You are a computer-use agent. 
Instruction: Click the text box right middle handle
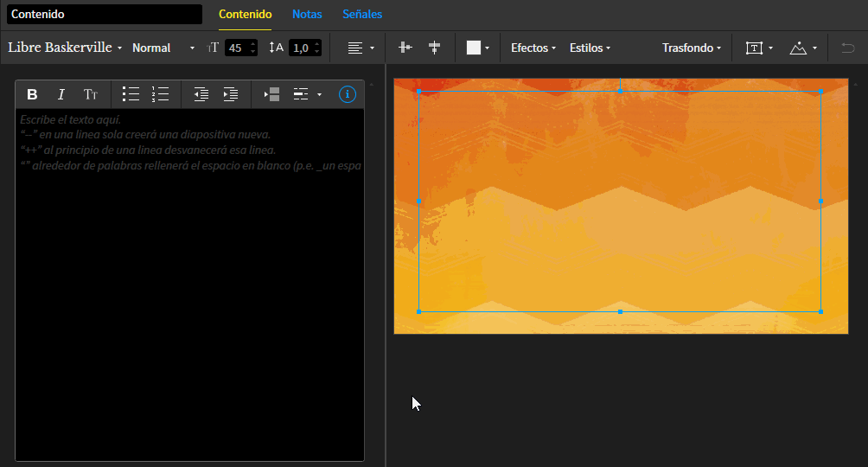(820, 202)
